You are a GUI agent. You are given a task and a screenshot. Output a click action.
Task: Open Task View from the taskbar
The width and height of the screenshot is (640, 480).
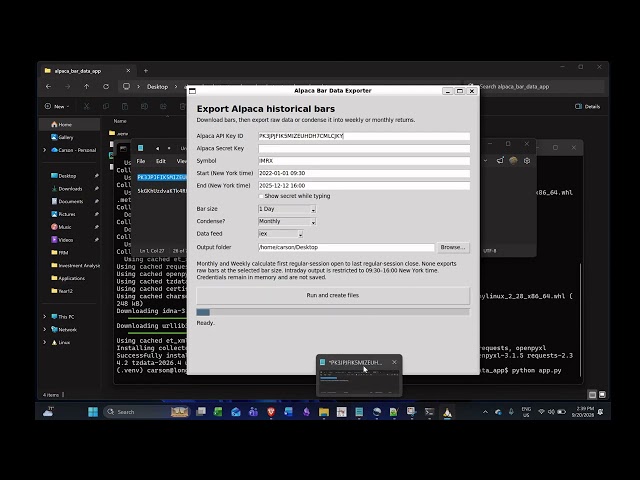pos(200,412)
